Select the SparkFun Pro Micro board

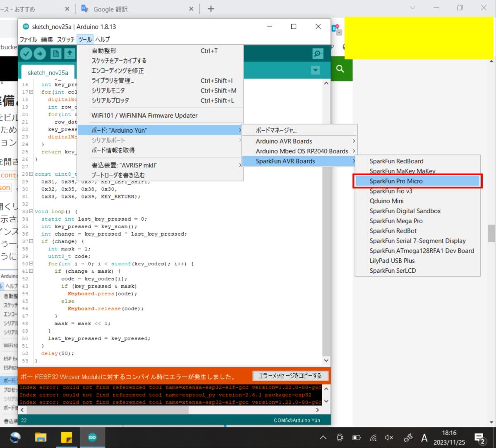coord(417,181)
